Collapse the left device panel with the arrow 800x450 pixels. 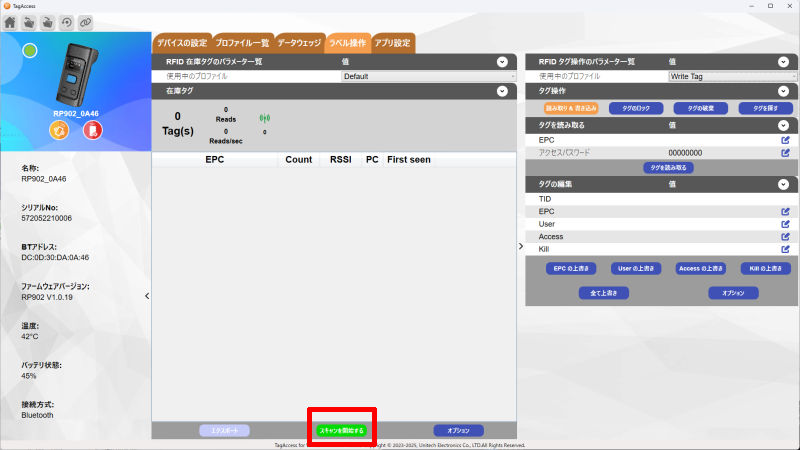click(x=147, y=296)
